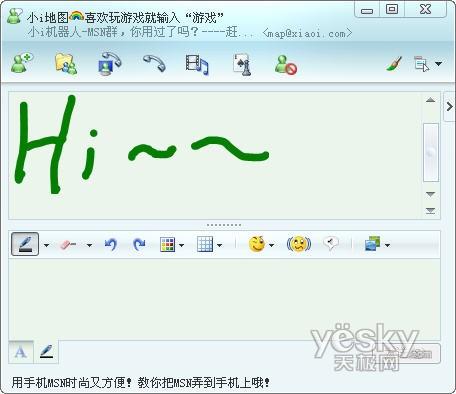Expand the grid background dropdown arrow
The image size is (456, 394).
coord(219,246)
